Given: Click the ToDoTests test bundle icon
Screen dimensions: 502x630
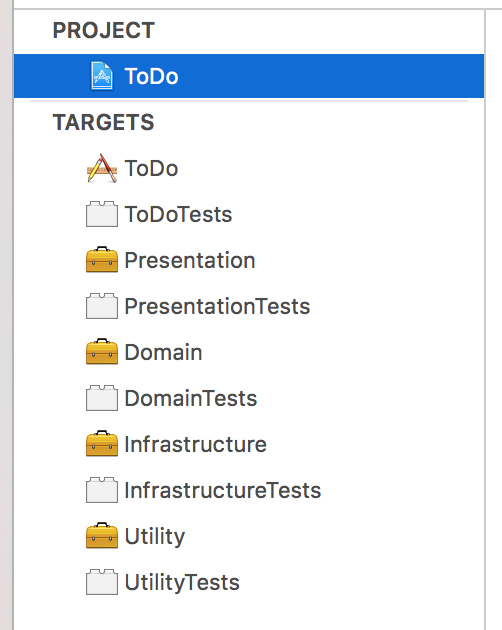Looking at the screenshot, I should pos(102,214).
